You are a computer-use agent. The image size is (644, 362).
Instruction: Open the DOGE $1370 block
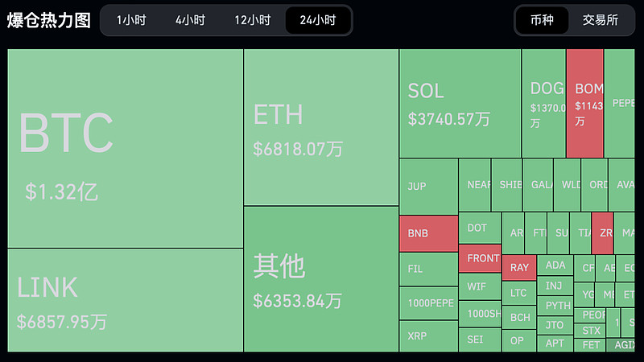[543, 103]
